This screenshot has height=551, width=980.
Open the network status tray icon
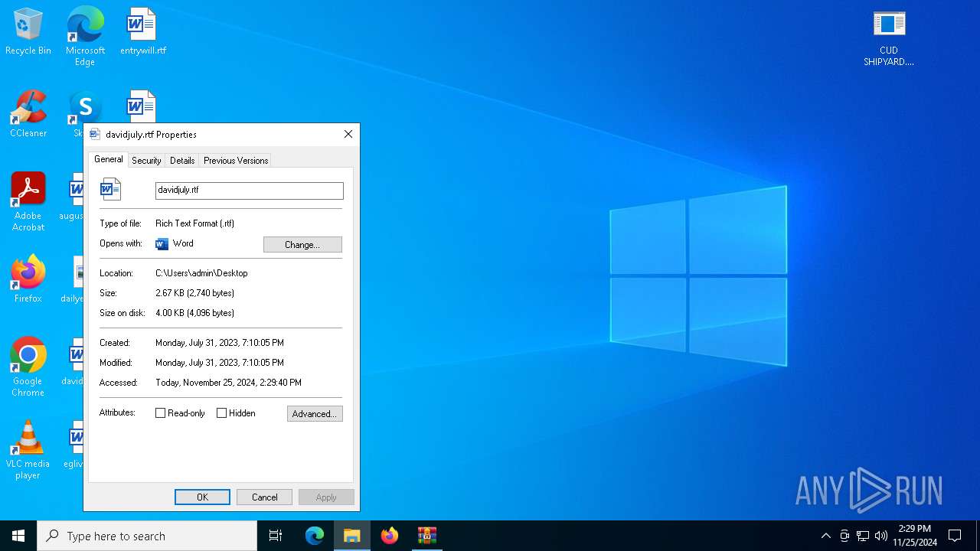[863, 536]
